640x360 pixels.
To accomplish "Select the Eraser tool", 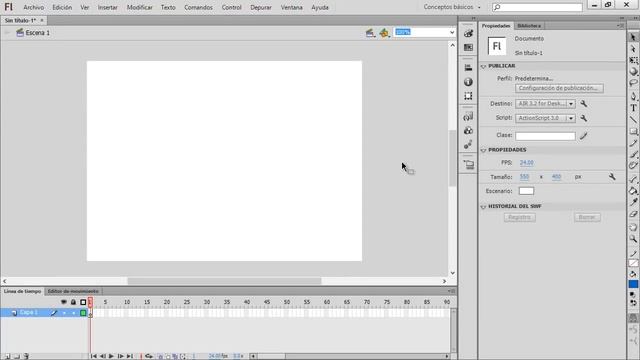I will (633, 213).
